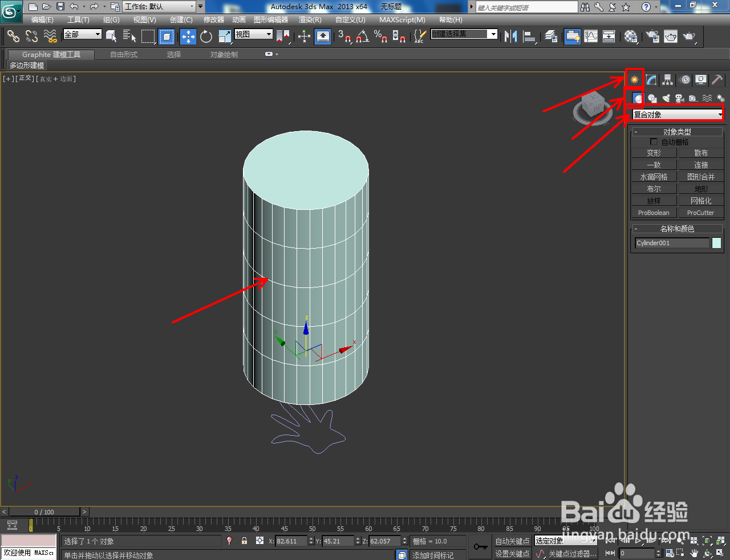Switch to the 自由形式 ribbon tab
The image size is (730, 560).
pos(124,55)
